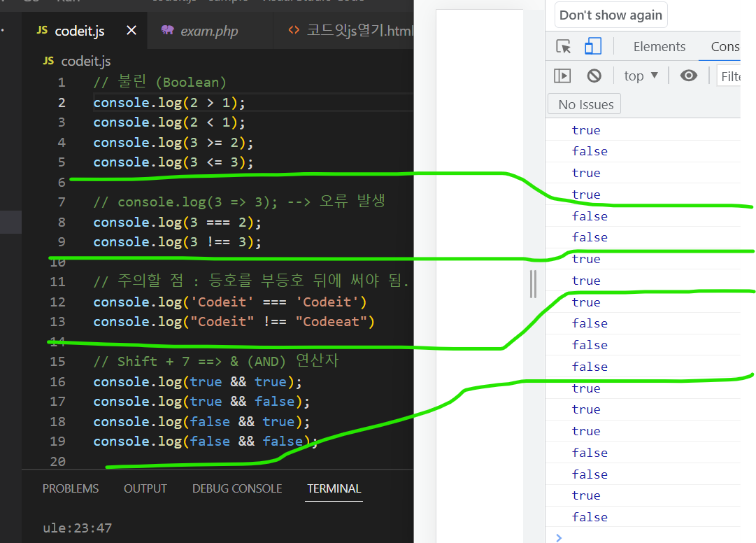Image resolution: width=756 pixels, height=543 pixels.
Task: Click the DevTools pane drag handle
Action: point(533,283)
